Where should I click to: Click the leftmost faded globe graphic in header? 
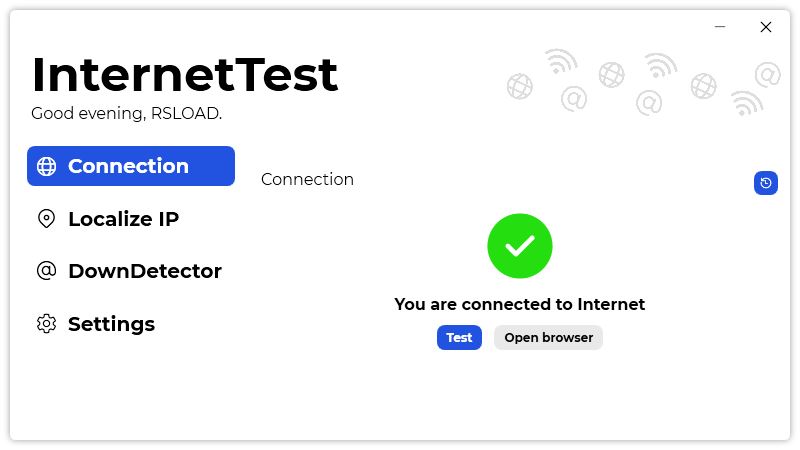(x=519, y=87)
